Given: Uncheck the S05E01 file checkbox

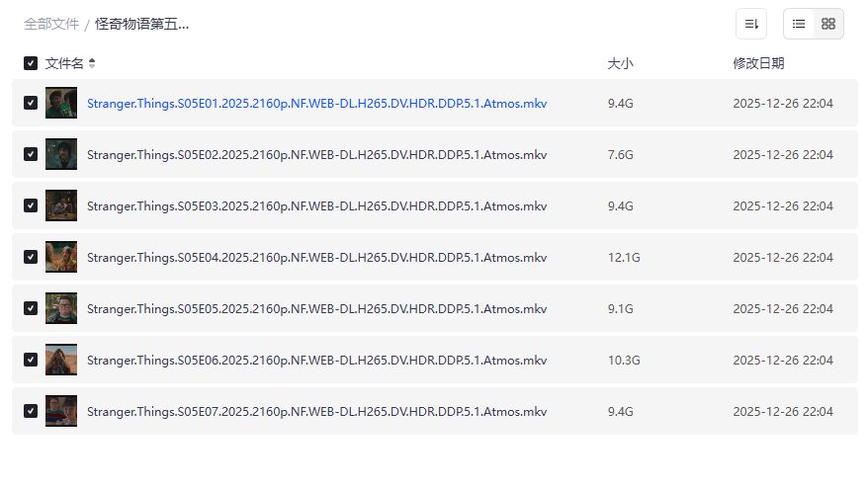Looking at the screenshot, I should pyautogui.click(x=31, y=103).
